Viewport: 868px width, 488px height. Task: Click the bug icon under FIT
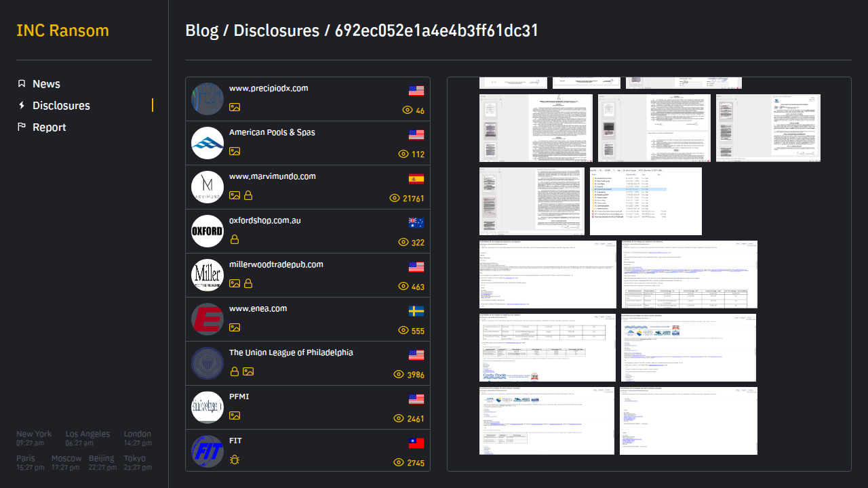[x=235, y=460]
